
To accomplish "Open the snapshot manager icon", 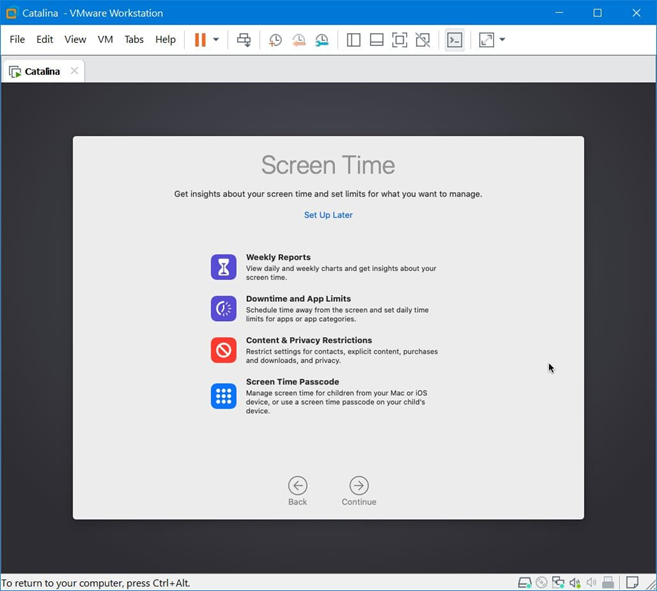I will click(x=322, y=40).
